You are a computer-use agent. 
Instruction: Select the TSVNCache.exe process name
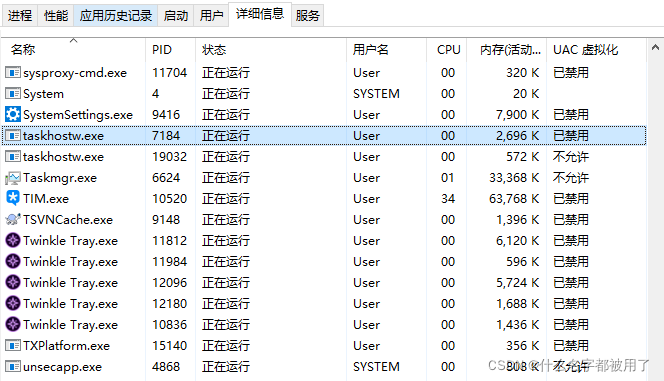[68, 220]
